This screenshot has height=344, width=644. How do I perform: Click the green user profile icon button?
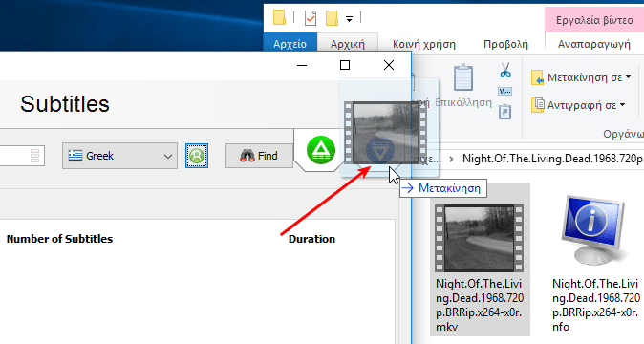click(197, 156)
